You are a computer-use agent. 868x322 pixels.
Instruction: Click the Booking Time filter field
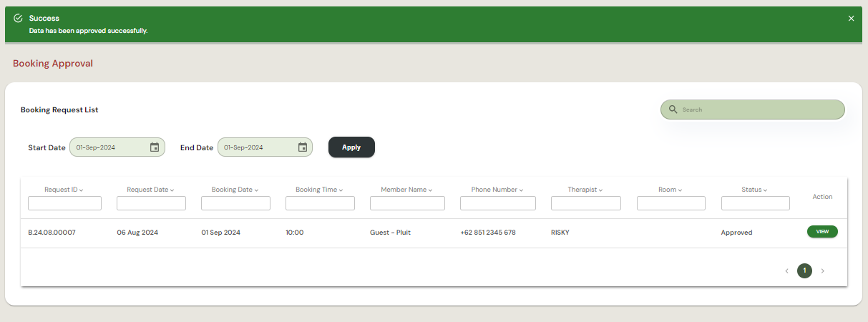tap(320, 203)
